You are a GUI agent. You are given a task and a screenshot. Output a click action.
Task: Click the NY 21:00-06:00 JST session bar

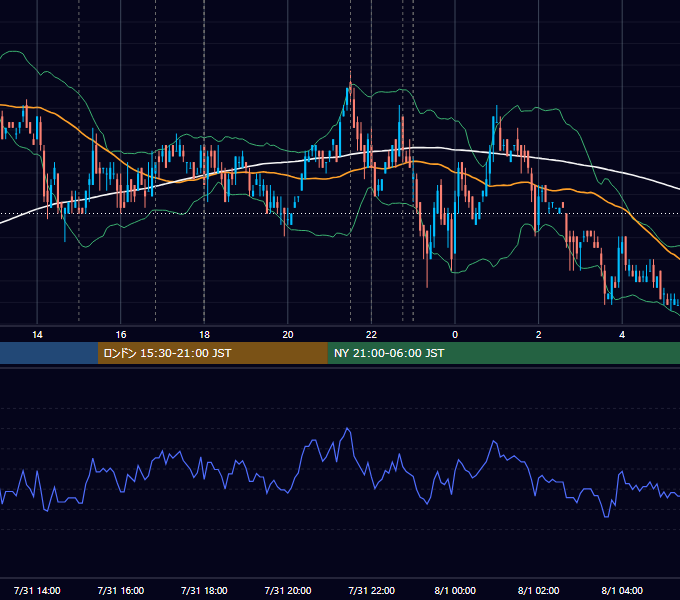coord(503,353)
